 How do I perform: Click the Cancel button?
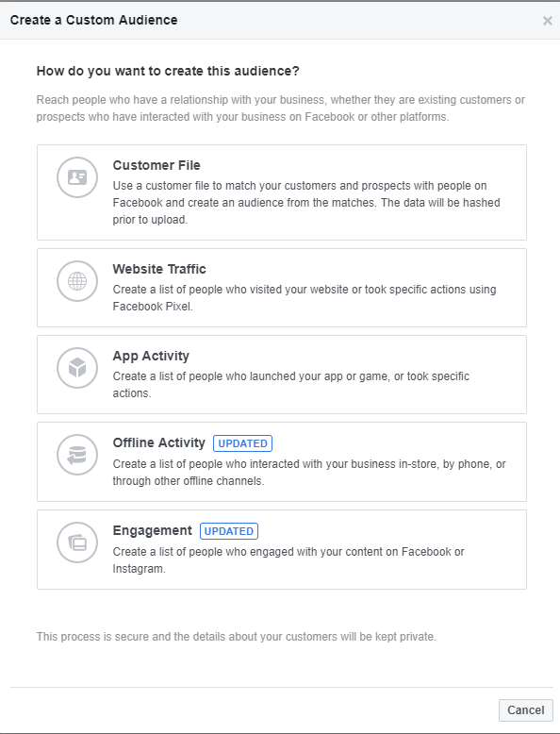tap(526, 710)
